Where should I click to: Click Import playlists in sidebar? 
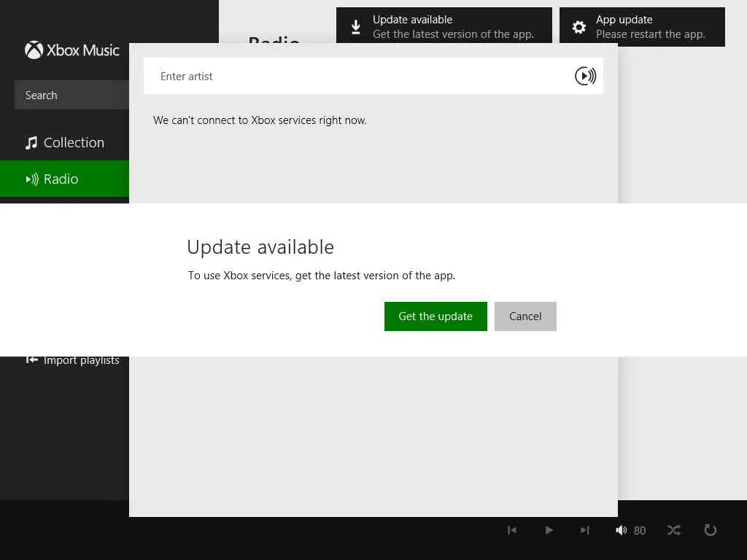tap(72, 360)
